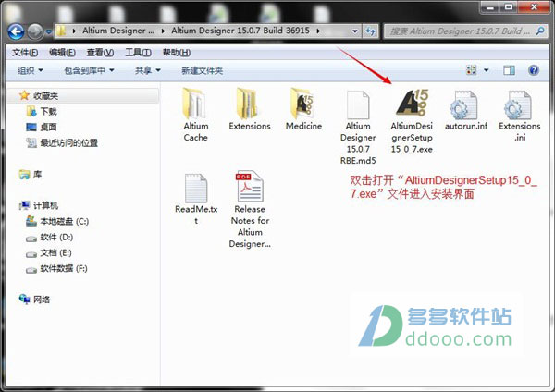
Task: Minimize the Explorer window
Action: (x=490, y=7)
